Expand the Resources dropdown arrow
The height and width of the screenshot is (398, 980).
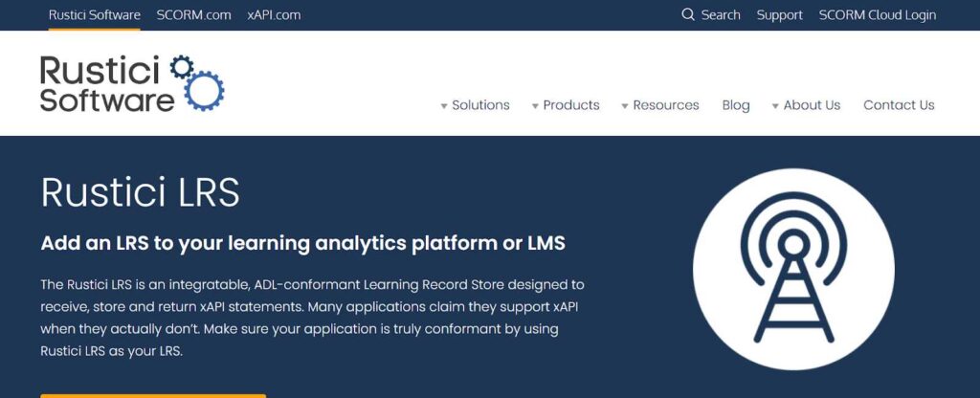[624, 106]
